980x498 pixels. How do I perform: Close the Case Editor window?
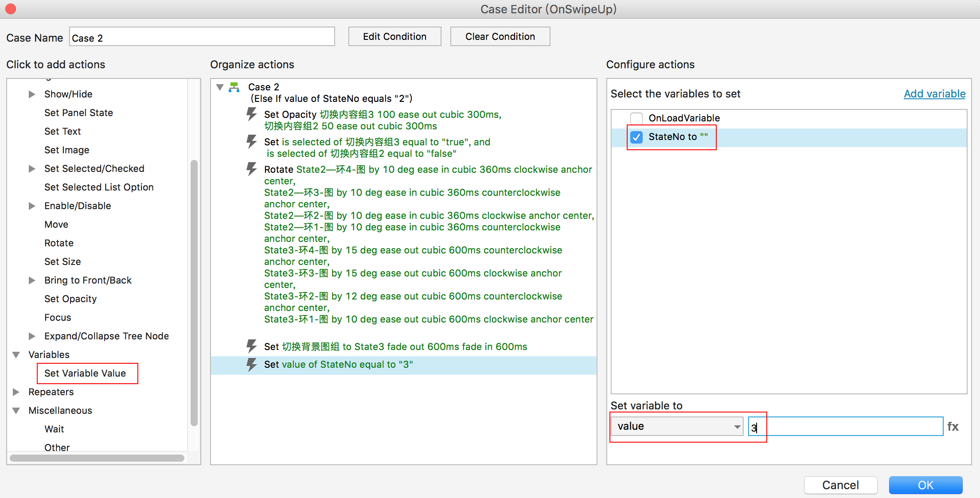click(x=11, y=9)
